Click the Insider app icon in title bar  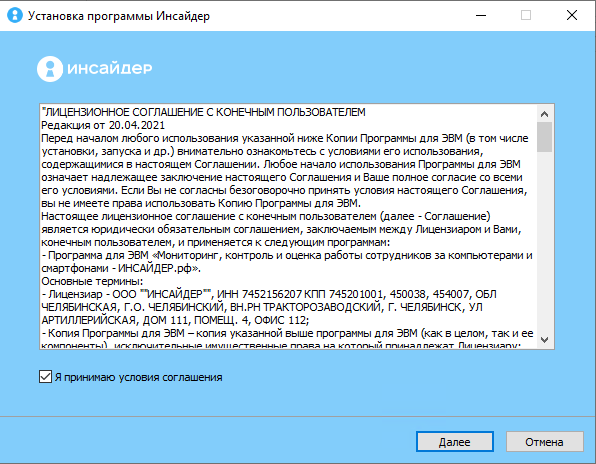(x=15, y=15)
